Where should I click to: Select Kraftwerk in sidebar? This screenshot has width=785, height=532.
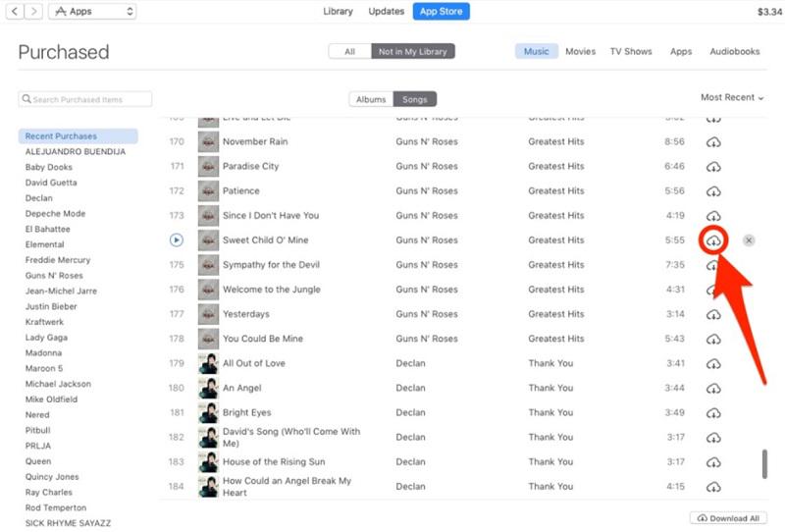pos(44,322)
